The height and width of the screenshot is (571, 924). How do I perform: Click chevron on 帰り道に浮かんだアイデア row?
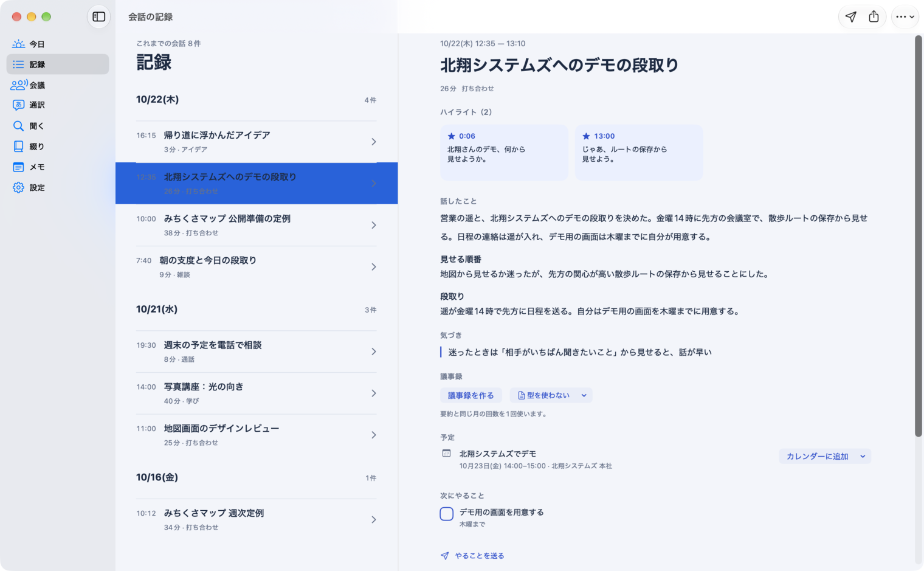374,142
